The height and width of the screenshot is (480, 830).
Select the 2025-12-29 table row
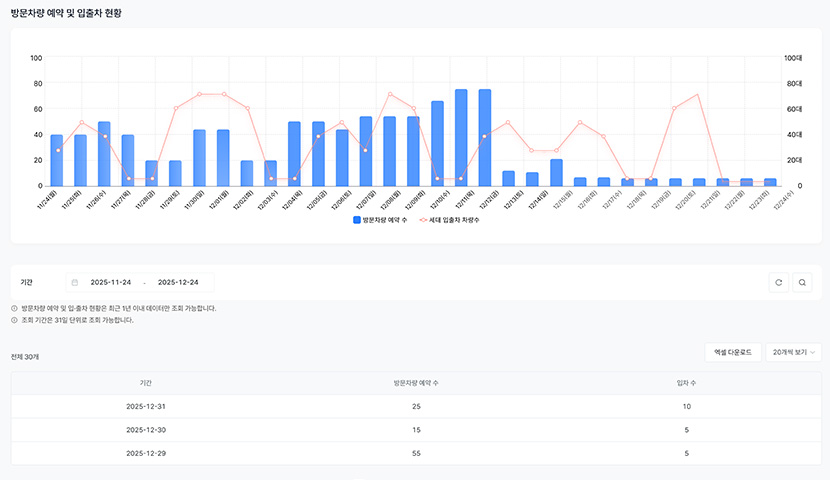415,453
